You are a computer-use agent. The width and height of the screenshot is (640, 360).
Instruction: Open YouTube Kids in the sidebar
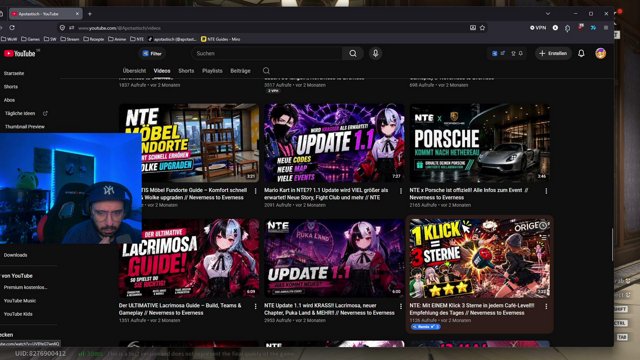pyautogui.click(x=18, y=314)
